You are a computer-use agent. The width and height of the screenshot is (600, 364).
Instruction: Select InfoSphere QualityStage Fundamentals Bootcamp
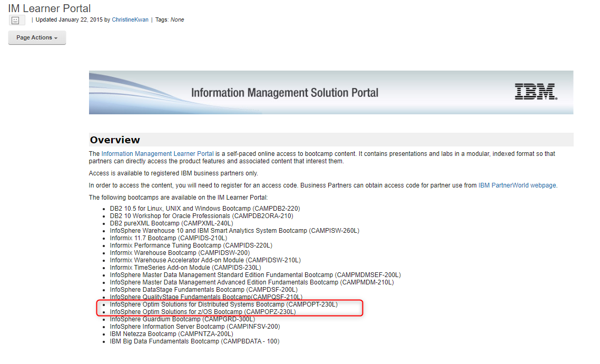point(206,297)
